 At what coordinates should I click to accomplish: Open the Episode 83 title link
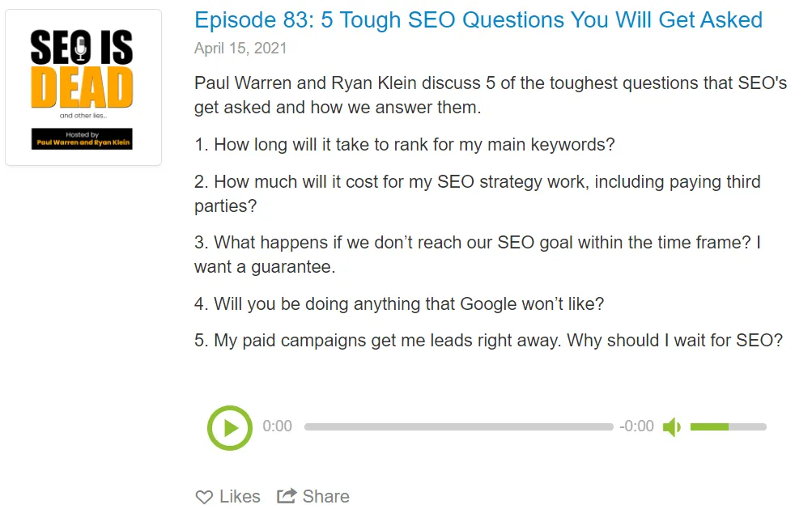pyautogui.click(x=478, y=20)
